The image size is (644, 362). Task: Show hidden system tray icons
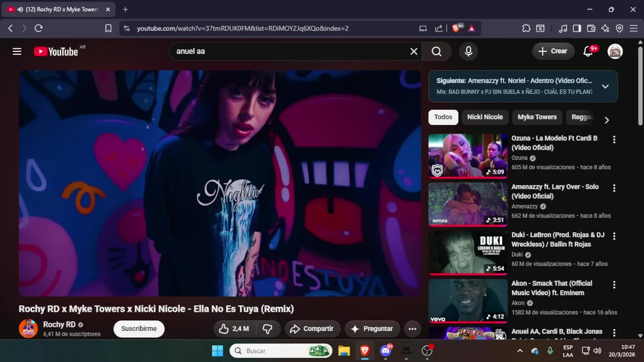click(x=520, y=350)
